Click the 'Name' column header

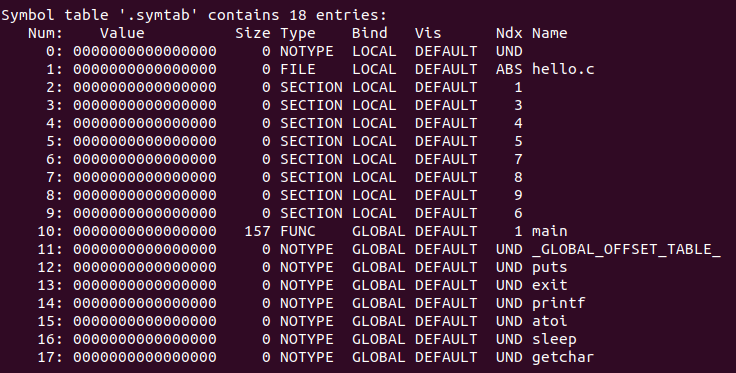(x=549, y=33)
